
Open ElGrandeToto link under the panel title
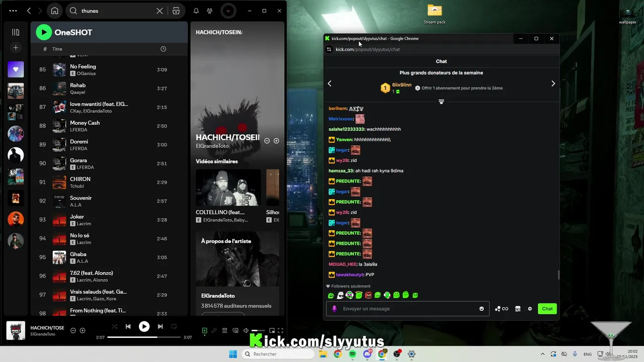pyautogui.click(x=212, y=146)
